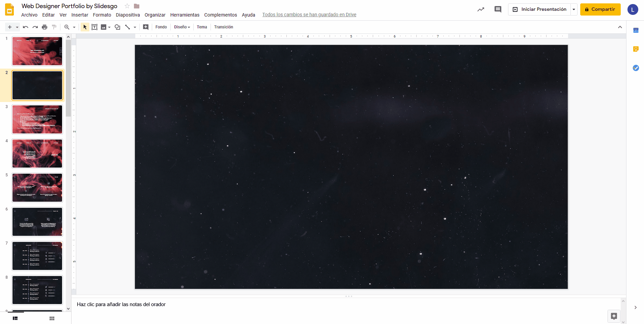The image size is (644, 324).
Task: Select the paint format tool
Action: 54,27
